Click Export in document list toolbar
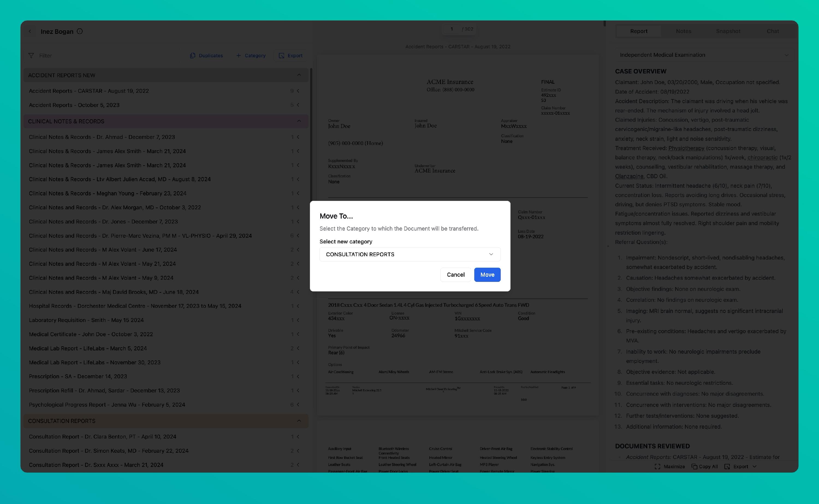The height and width of the screenshot is (504, 819). pos(290,56)
